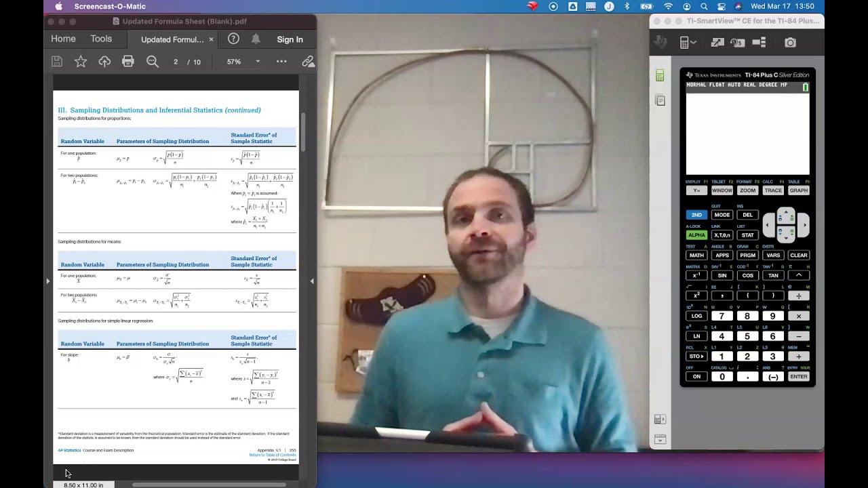Expand the Acrobat left navigation pane arrow
Image resolution: width=868 pixels, height=488 pixels.
pyautogui.click(x=47, y=281)
